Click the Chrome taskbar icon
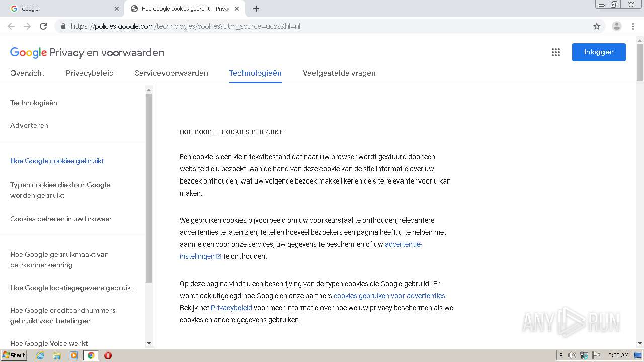Viewport: 644px width, 362px height. tap(91, 355)
